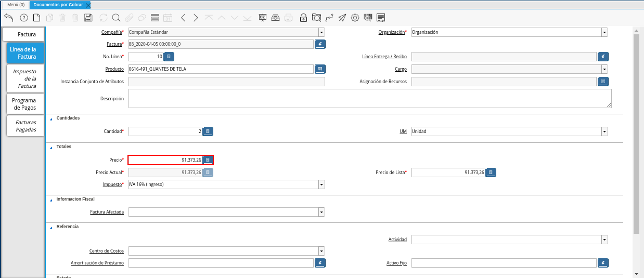Click the Cantidad input field
The width and height of the screenshot is (644, 278).
165,131
